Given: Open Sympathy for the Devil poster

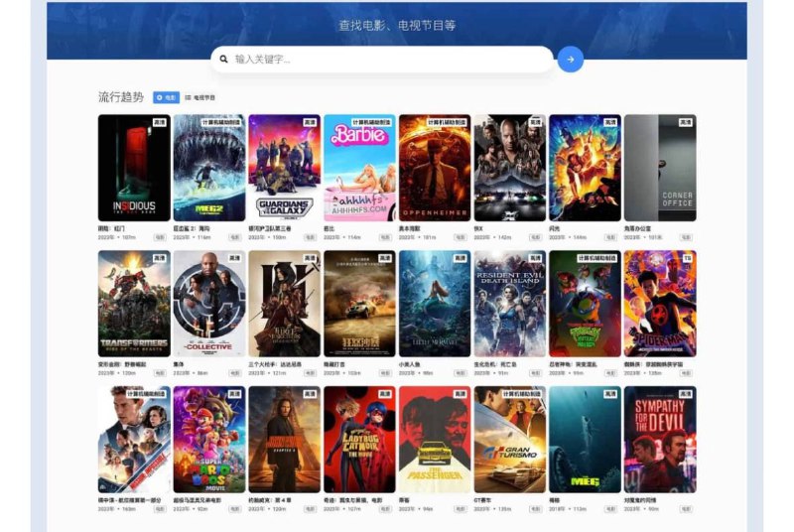Looking at the screenshot, I should click(x=660, y=440).
